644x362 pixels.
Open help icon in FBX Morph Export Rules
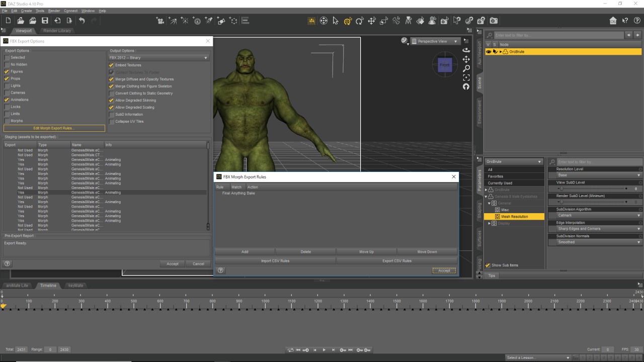[220, 270]
